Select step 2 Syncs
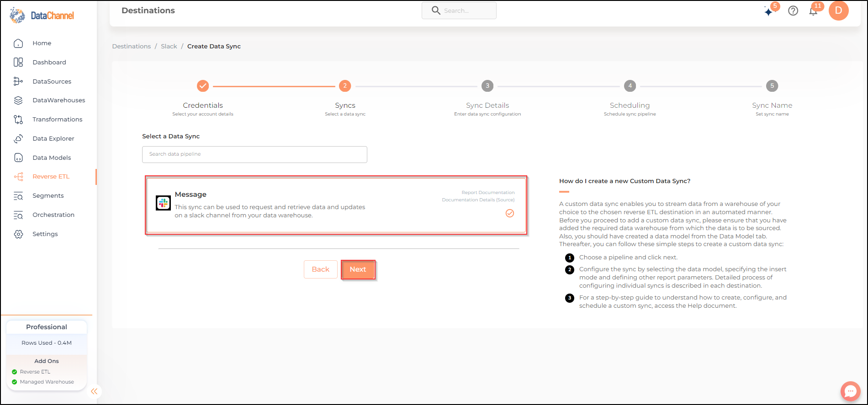Screen dimensions: 868x405 click(345, 86)
